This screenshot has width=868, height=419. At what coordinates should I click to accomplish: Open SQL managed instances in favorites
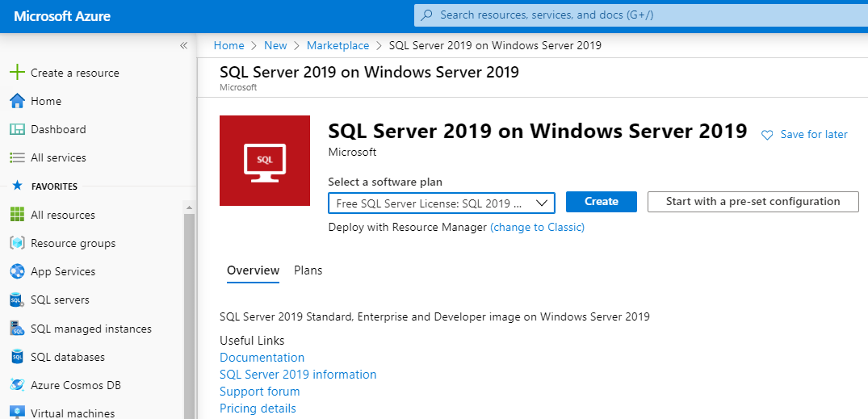91,329
